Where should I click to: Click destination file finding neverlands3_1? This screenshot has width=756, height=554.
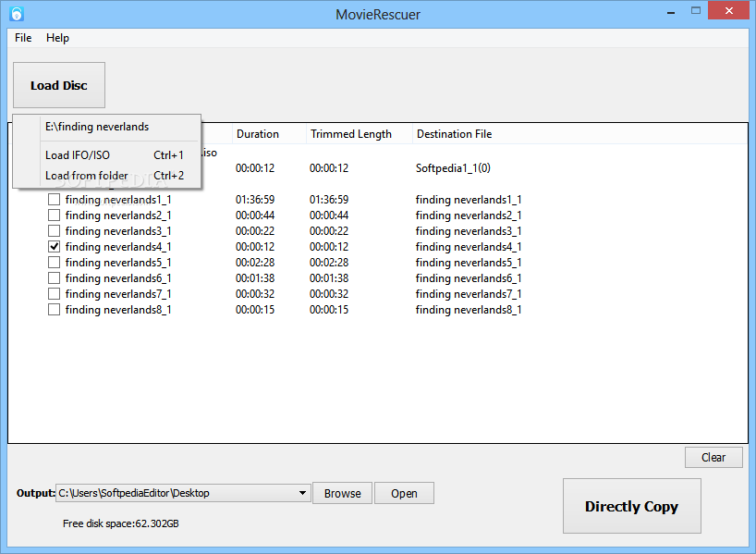click(469, 231)
